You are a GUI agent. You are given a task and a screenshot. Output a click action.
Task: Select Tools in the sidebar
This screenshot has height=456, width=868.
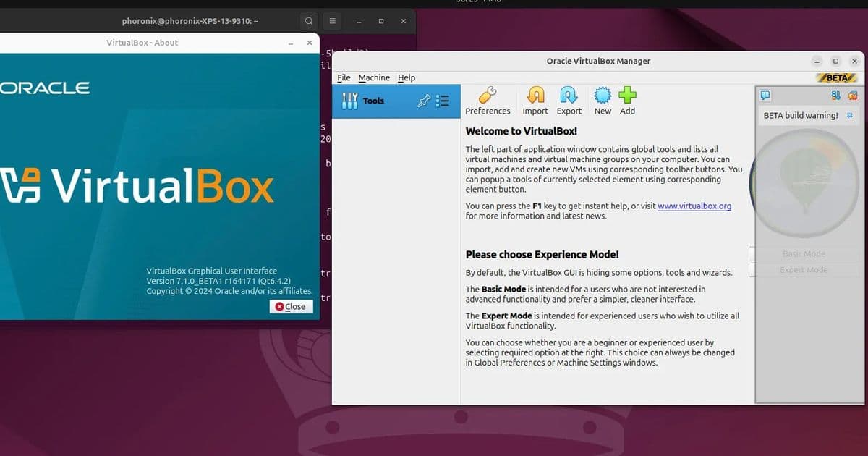click(x=373, y=101)
